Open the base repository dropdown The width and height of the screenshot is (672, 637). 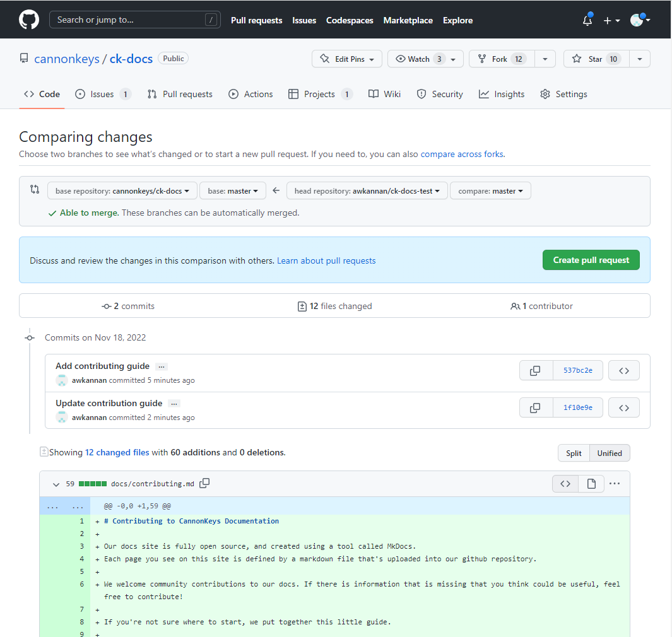[122, 191]
